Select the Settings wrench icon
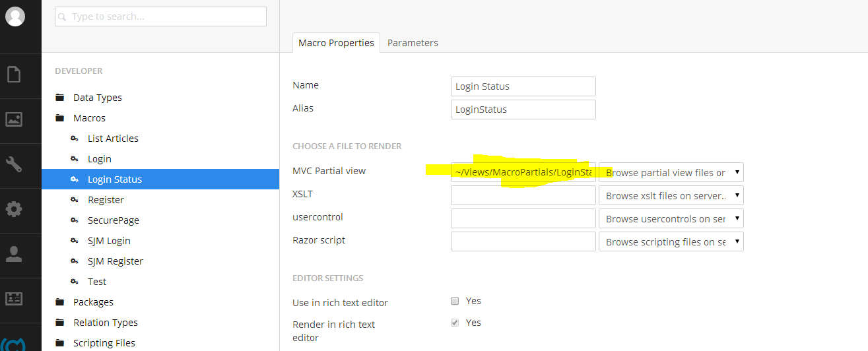This screenshot has width=868, height=351. click(14, 164)
